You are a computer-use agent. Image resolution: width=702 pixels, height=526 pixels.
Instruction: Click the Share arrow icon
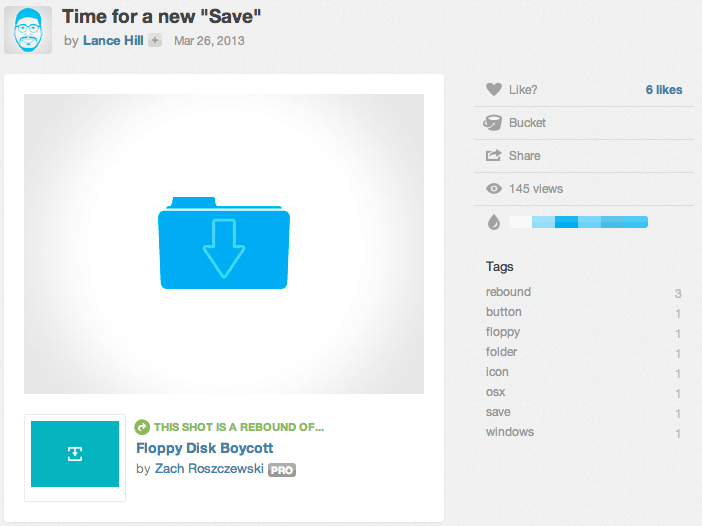tap(493, 156)
